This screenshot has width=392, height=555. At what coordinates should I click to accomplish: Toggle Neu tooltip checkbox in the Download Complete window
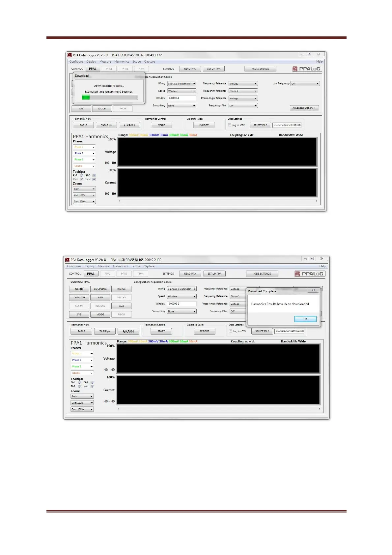coord(93,387)
